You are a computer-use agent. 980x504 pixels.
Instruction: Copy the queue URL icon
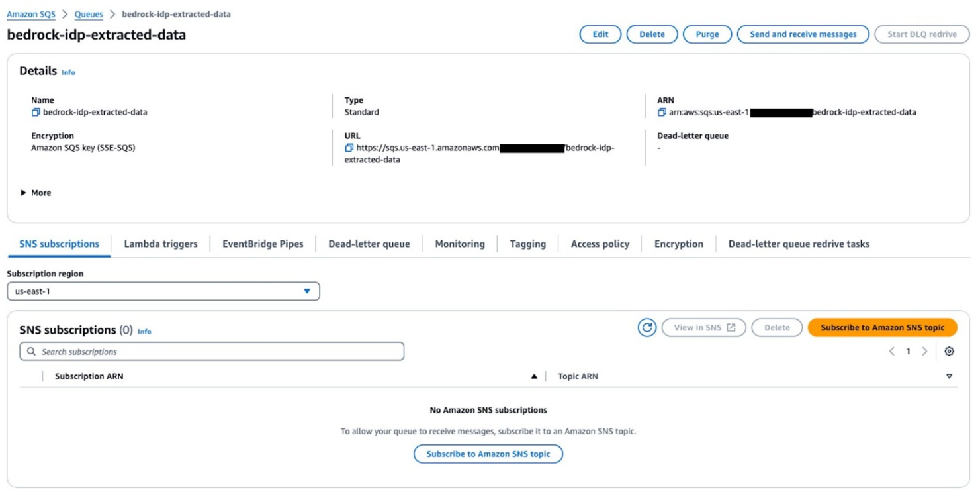tap(349, 148)
